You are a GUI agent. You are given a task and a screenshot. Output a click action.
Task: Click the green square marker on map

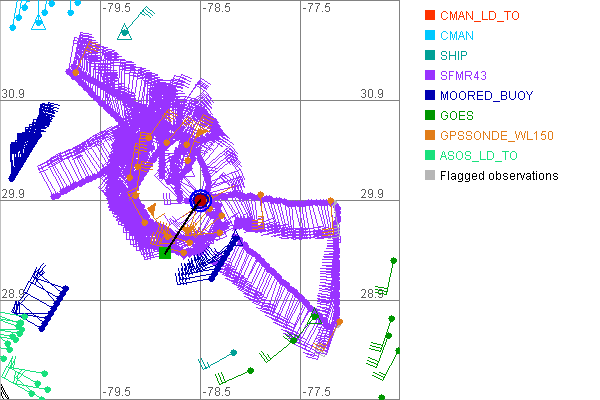click(165, 254)
